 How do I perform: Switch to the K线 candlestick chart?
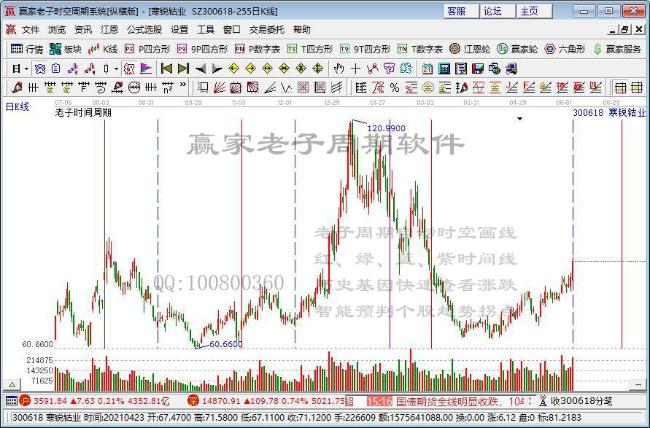click(x=103, y=49)
